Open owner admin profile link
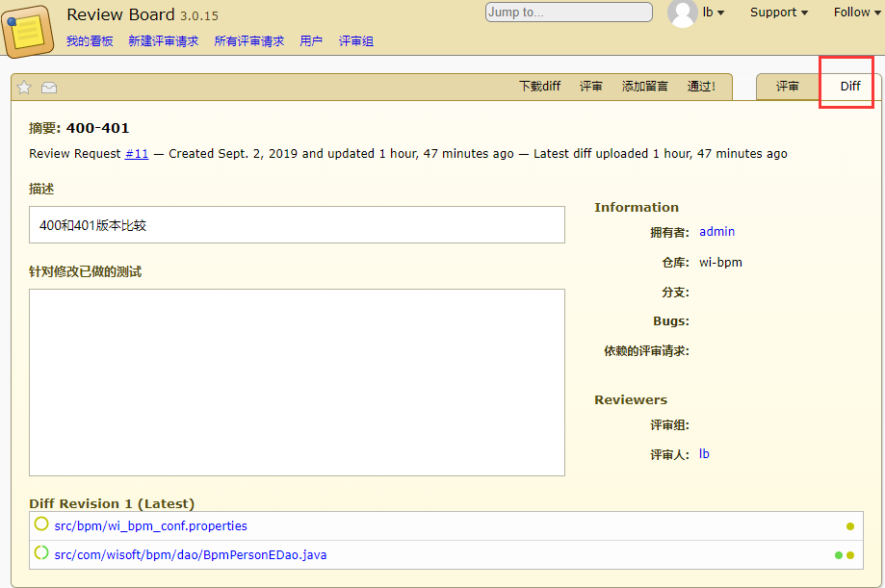 pos(716,231)
